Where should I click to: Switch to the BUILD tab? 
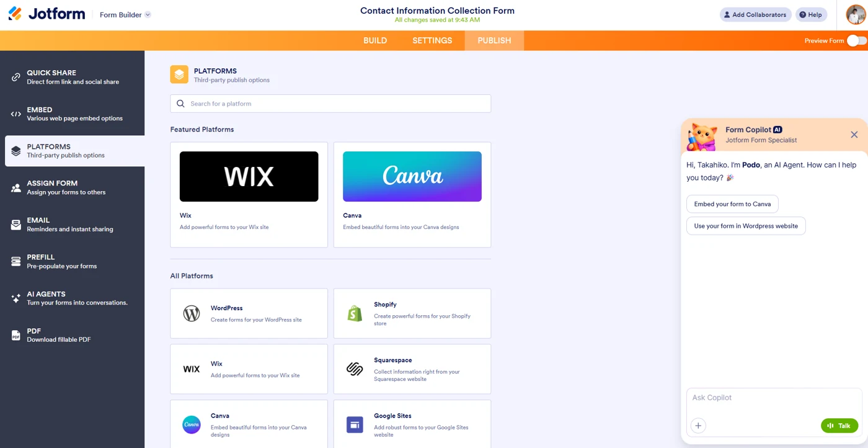[x=375, y=40]
